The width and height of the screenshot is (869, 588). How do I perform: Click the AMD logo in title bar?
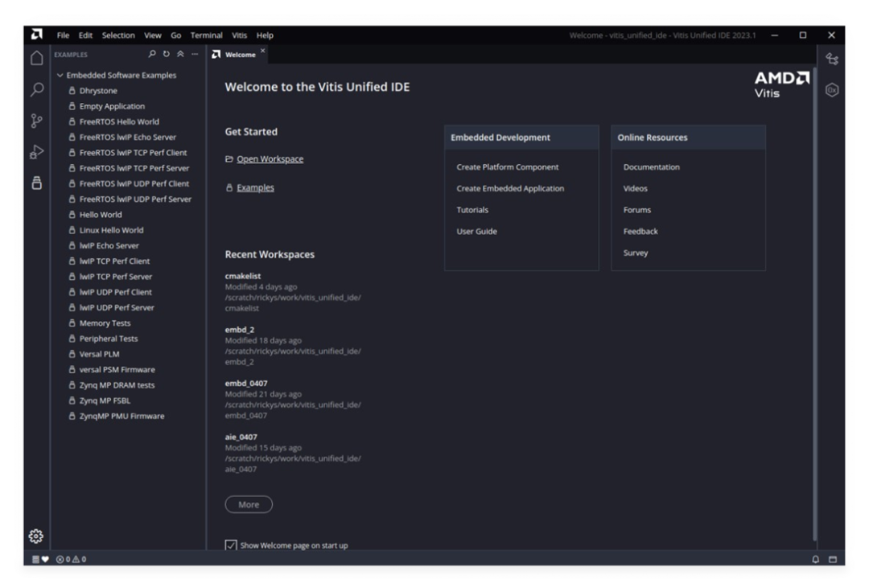tap(36, 35)
